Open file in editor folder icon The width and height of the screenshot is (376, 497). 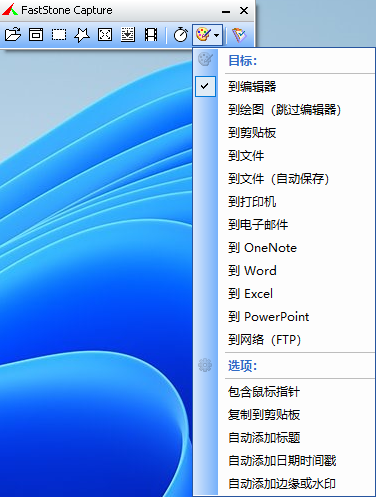coord(13,35)
